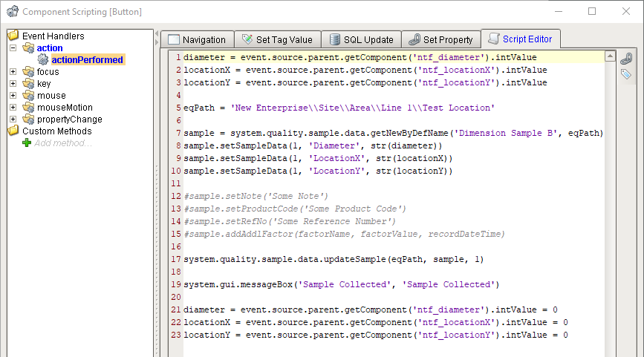Select the Set Property tab
The width and height of the screenshot is (644, 357).
pos(440,40)
